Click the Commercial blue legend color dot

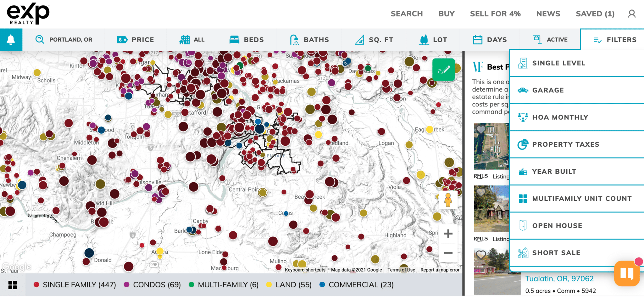[x=322, y=285]
